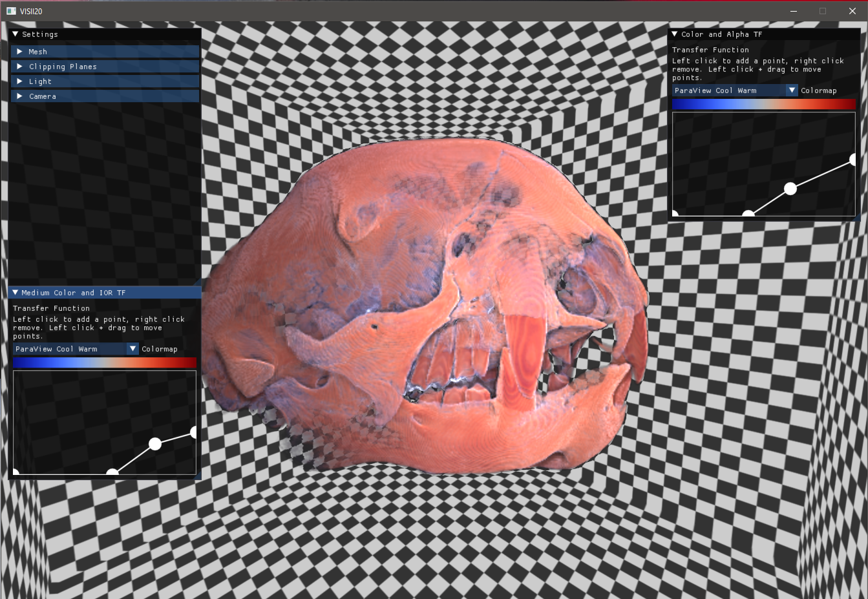This screenshot has height=599, width=868.
Task: Collapse the Settings panel using its triangle
Action: (x=16, y=34)
